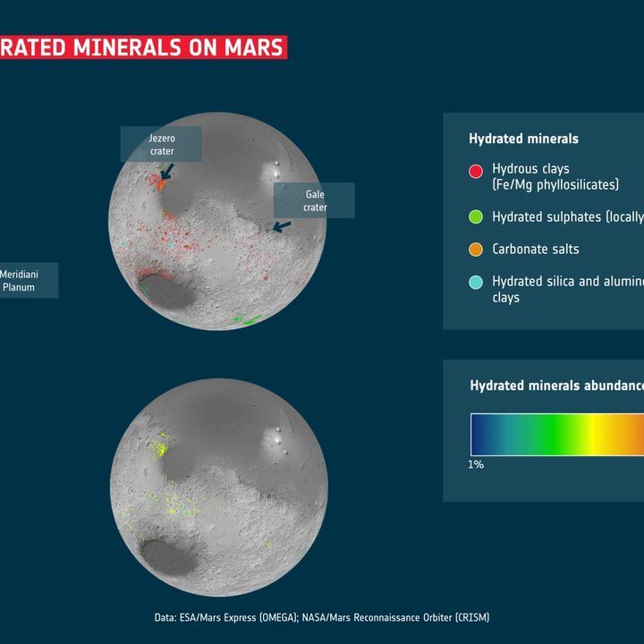
Task: Click the green Hydrated sulphates legend dot
Action: pyautogui.click(x=476, y=216)
